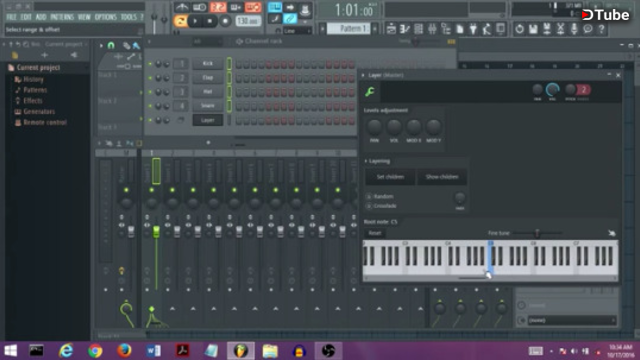Open the plugin picker plug icon

473,29
